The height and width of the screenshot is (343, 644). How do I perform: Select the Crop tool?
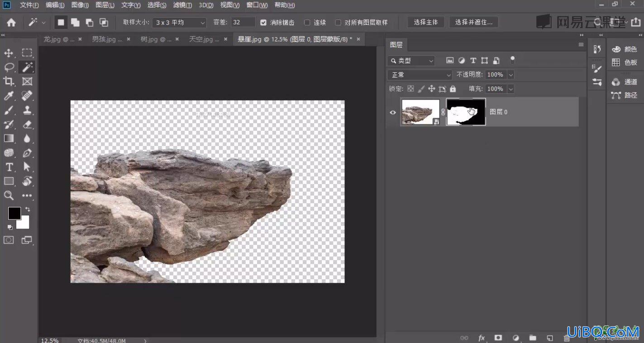9,81
